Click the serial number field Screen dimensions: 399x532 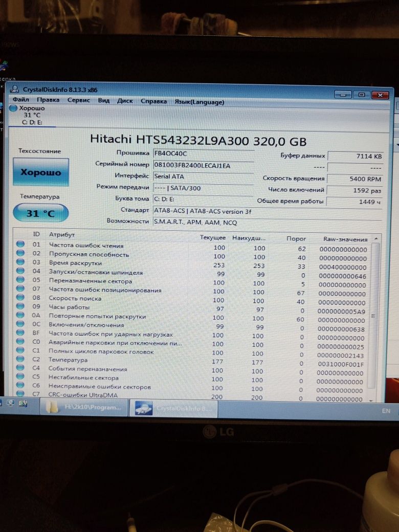(x=203, y=165)
